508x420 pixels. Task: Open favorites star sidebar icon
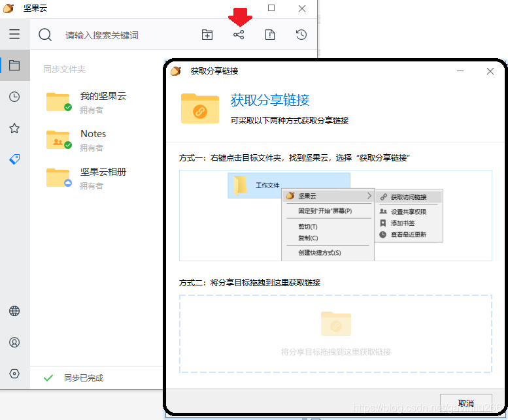pos(14,128)
